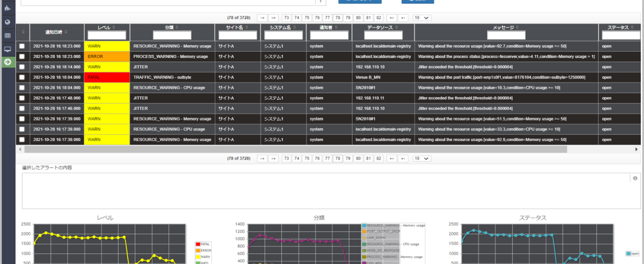644x264 pixels.
Task: Open the network topology sidebar icon
Action: pos(7,8)
